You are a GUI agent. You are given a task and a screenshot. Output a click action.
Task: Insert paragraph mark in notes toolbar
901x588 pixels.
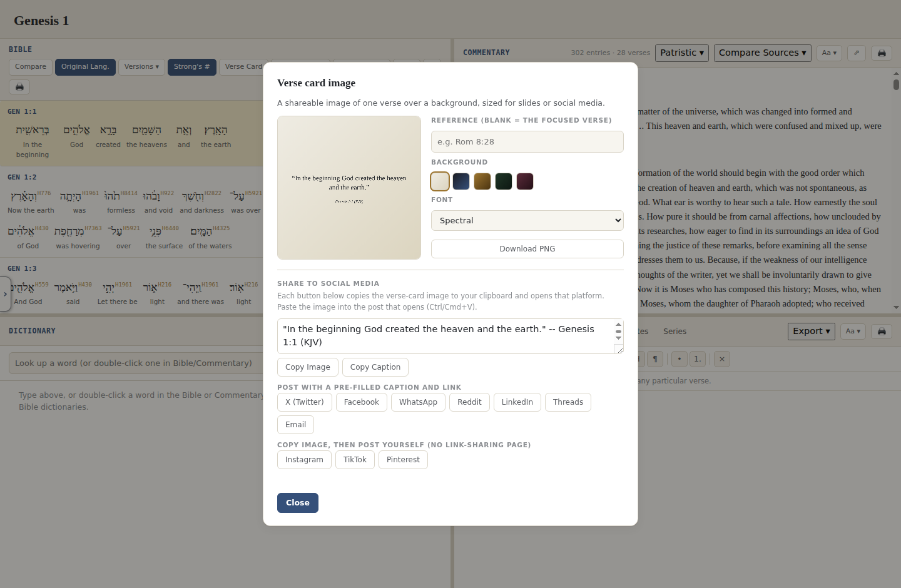pyautogui.click(x=655, y=359)
